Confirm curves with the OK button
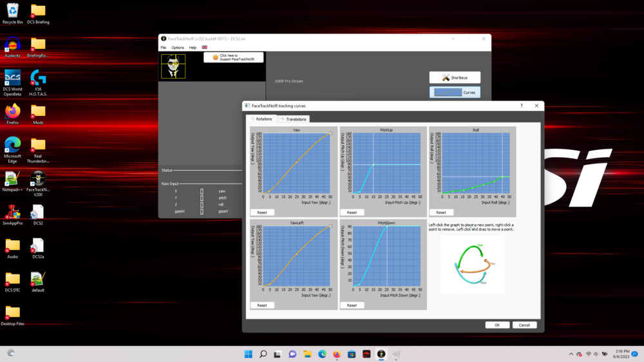The width and height of the screenshot is (644, 362). click(x=497, y=325)
